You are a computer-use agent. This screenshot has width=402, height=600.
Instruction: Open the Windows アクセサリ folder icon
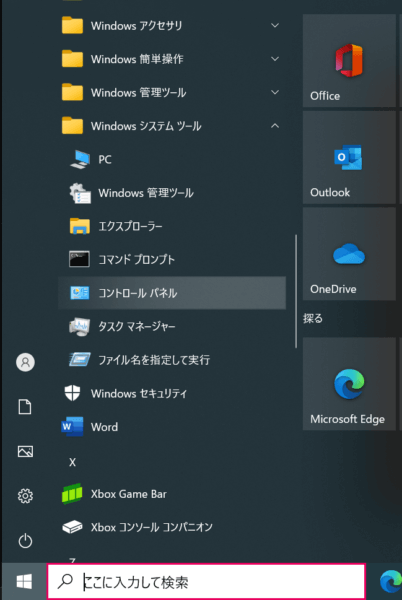(72, 25)
